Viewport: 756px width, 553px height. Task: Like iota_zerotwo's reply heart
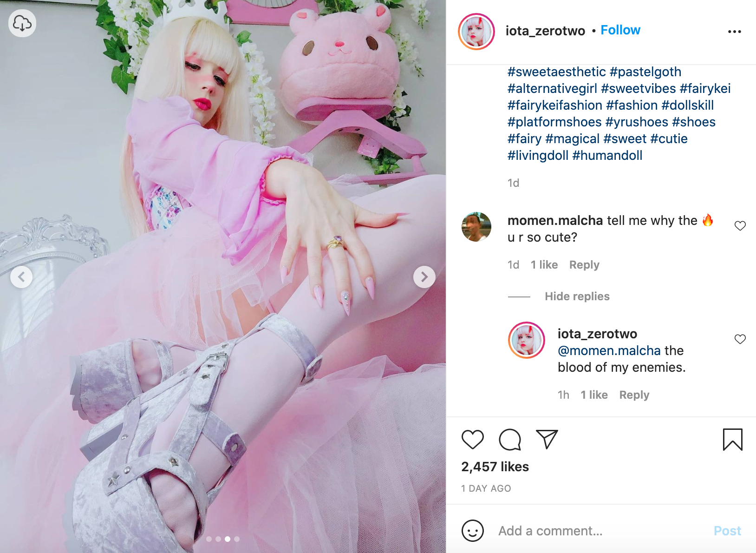click(740, 339)
